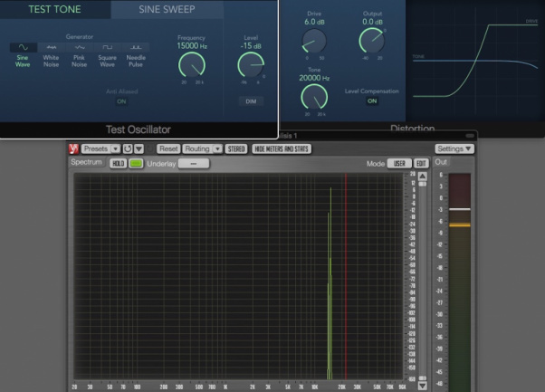545x392 pixels.
Task: Click the distortion transfer curve display
Action: [x=475, y=61]
